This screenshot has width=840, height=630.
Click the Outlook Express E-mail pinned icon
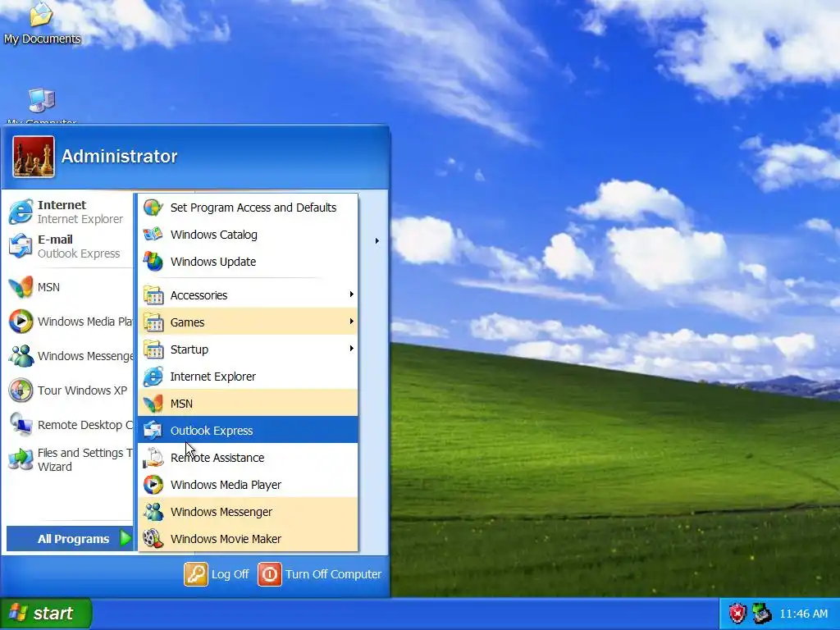(21, 246)
